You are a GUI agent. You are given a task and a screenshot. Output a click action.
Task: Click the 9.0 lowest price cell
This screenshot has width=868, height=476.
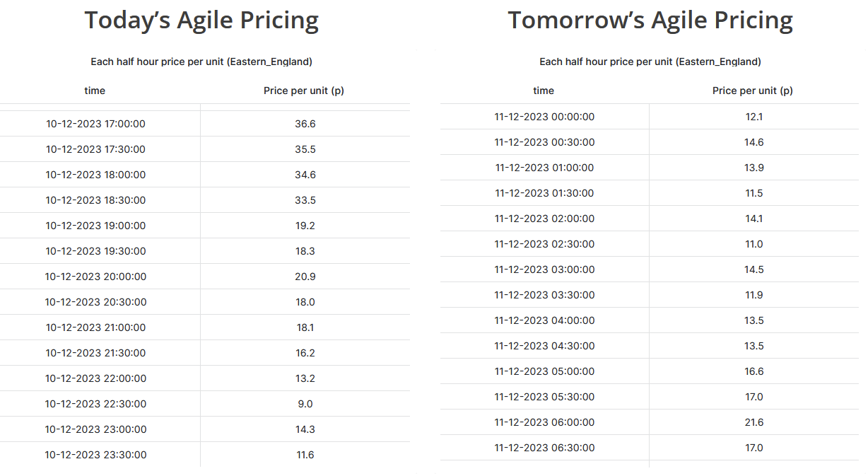[x=305, y=404]
